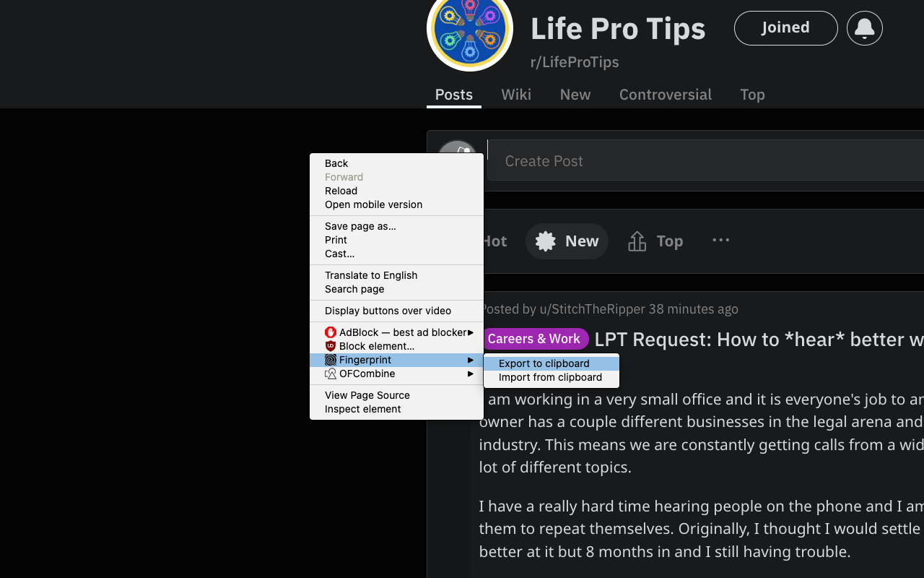Viewport: 924px width, 578px height.
Task: Open u/StitchTheRipper's profile link
Action: click(x=593, y=309)
